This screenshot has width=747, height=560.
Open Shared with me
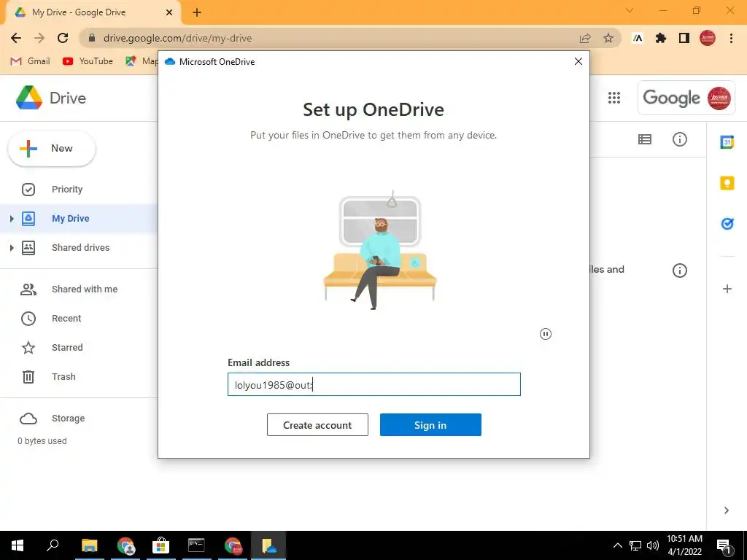coord(85,289)
